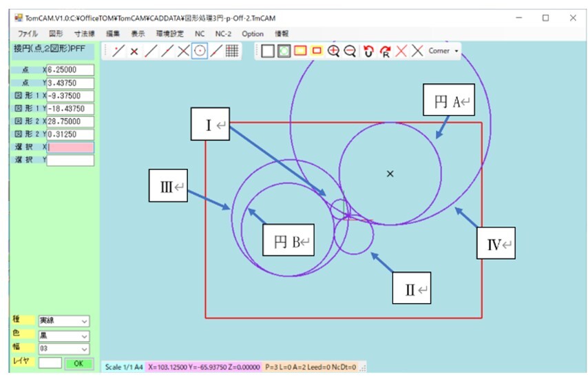The image size is (588, 379).
Task: Click the green-filled square display icon
Action: 284,51
